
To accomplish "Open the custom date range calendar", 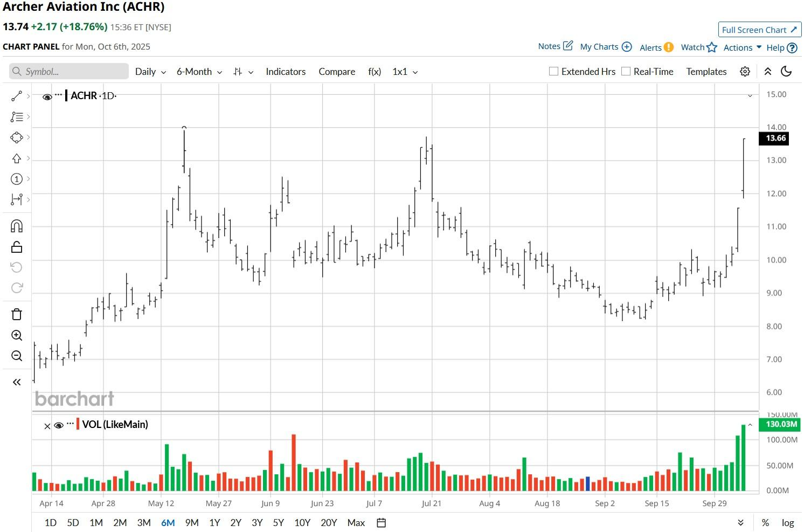I will [382, 523].
